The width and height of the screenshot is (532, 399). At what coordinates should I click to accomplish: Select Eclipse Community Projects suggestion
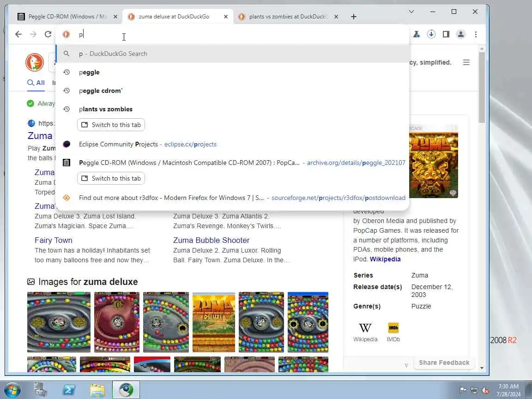coord(232,144)
